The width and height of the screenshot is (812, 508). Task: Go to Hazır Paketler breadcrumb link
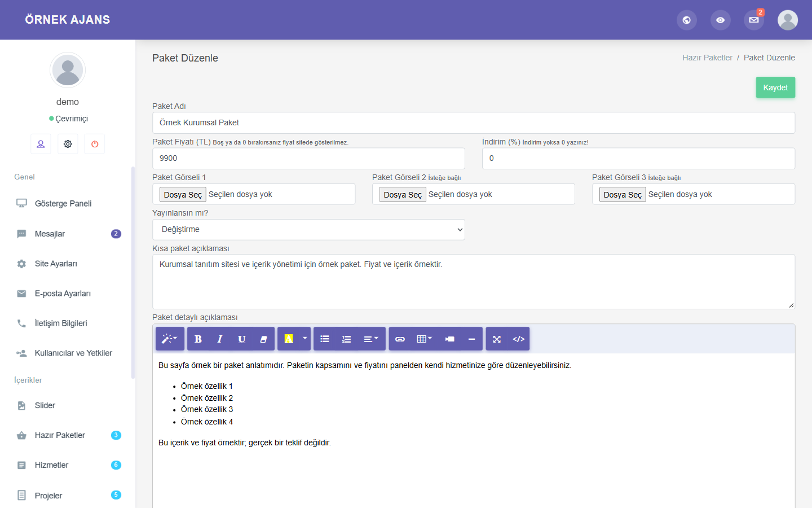[707, 58]
